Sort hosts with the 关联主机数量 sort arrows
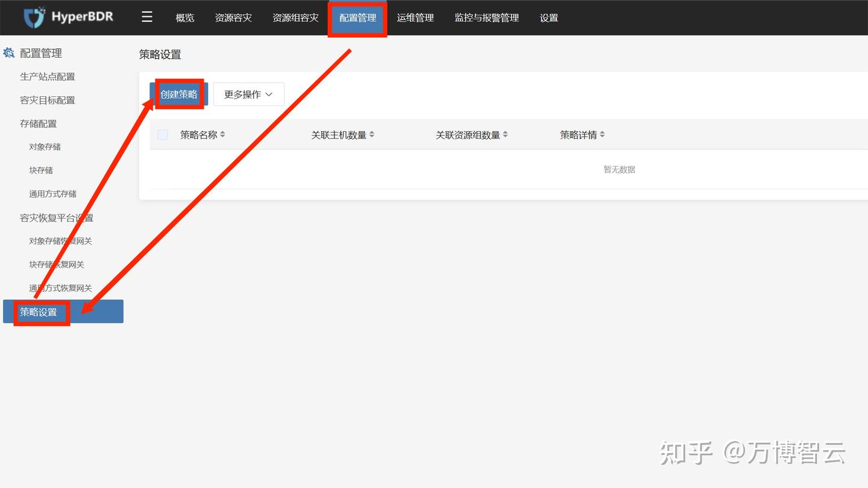Viewport: 868px width, 488px height. [372, 134]
